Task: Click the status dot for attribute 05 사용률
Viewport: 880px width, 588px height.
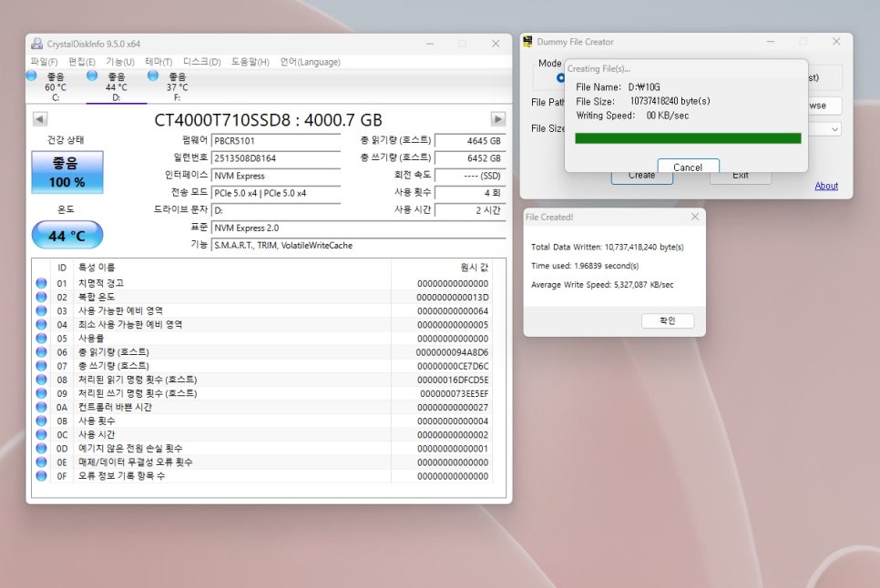Action: coord(41,338)
